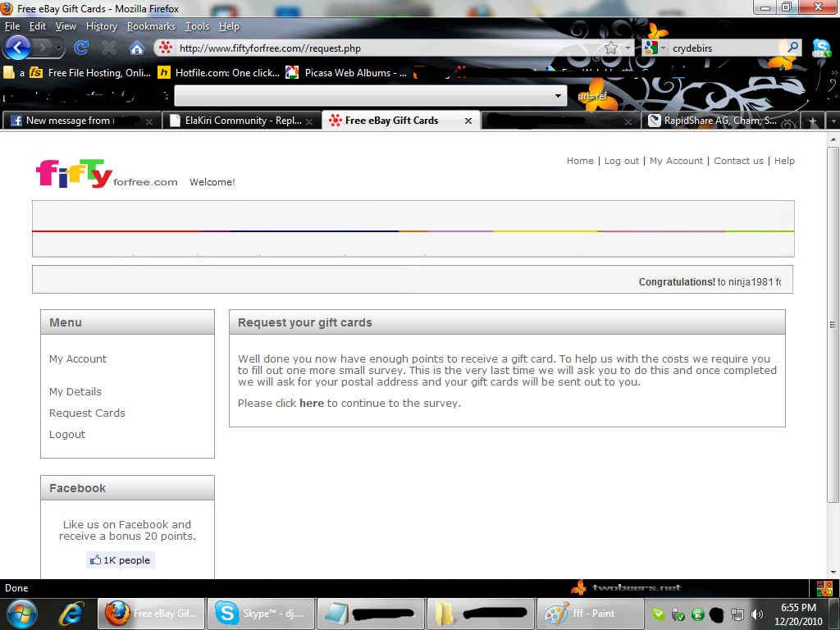Open a new tab with the plus button

pos(813,121)
